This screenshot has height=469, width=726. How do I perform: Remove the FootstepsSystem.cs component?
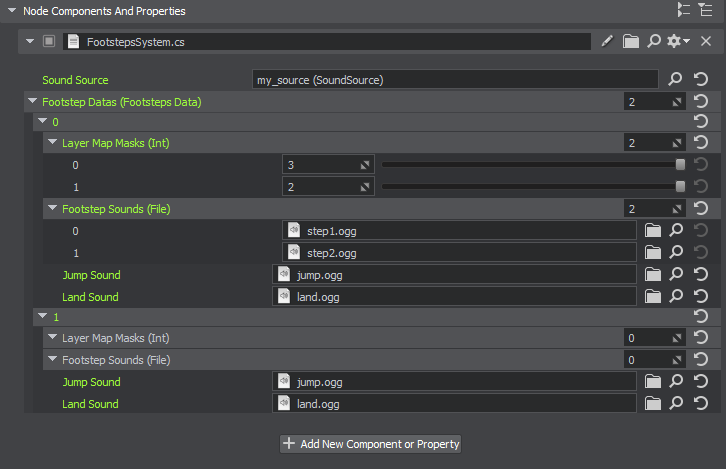(x=706, y=41)
